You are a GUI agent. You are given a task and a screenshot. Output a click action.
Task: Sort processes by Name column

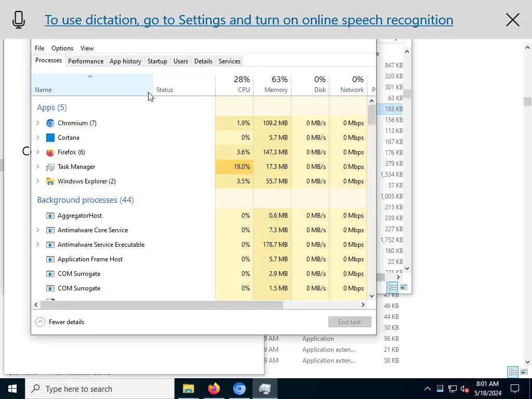click(92, 85)
